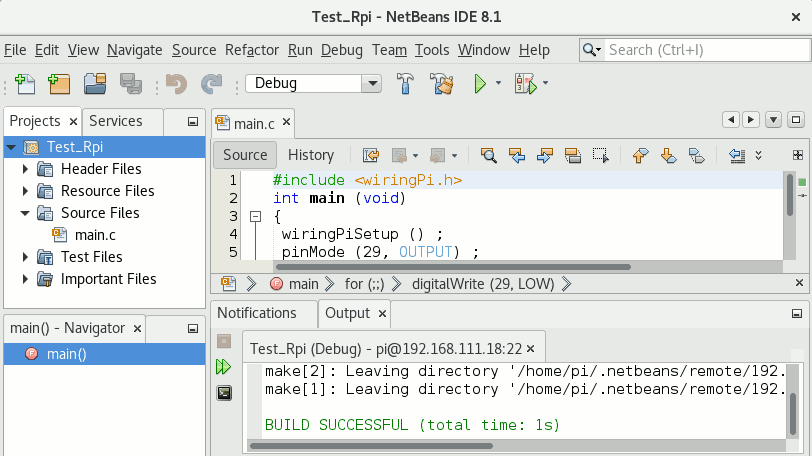Click Find Next Occurrence editor icon

pyautogui.click(x=545, y=155)
